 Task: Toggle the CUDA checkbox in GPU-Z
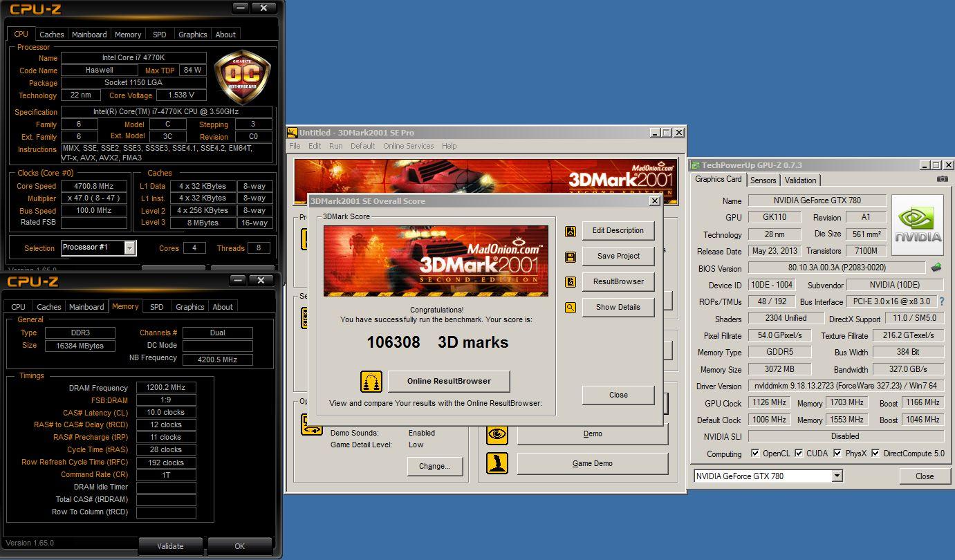tap(799, 454)
